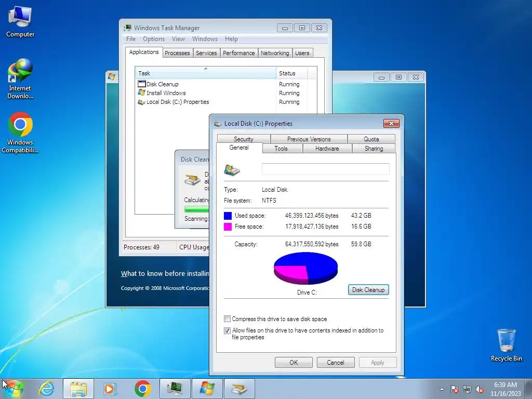Launch Internet Explorer from taskbar

[46, 389]
